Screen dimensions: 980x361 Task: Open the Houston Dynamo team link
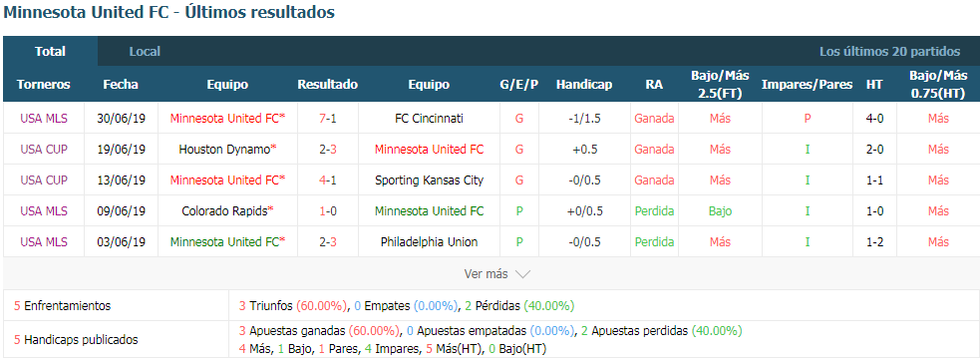(224, 150)
